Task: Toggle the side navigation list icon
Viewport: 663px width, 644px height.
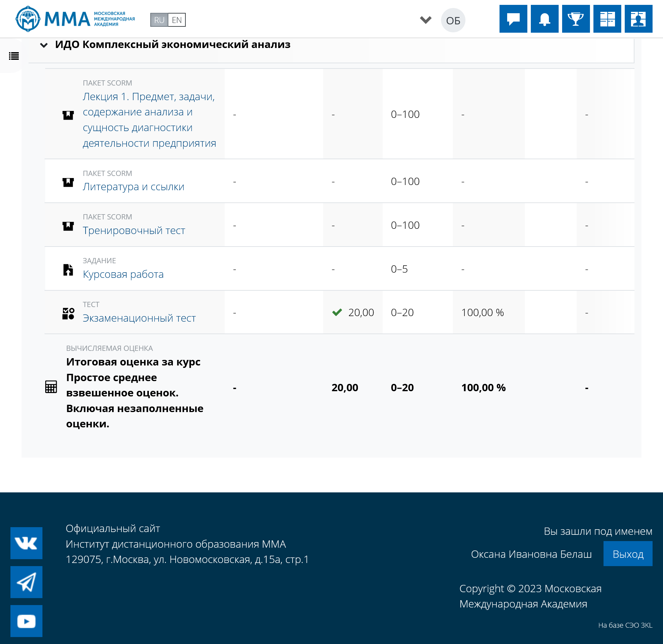Action: coord(14,56)
